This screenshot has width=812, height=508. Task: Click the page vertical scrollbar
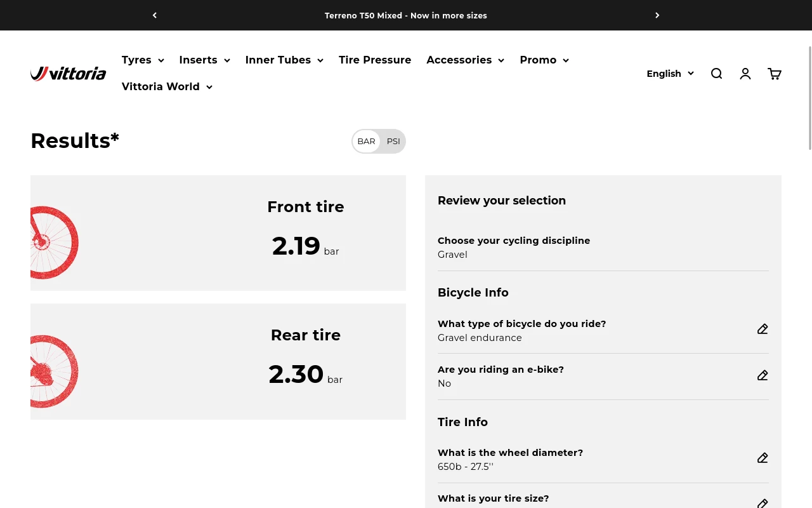pos(809,98)
